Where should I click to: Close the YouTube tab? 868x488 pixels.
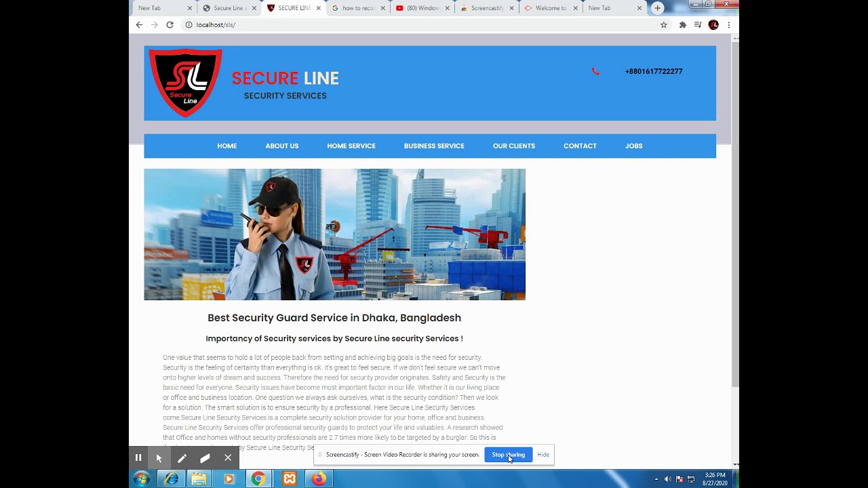pyautogui.click(x=447, y=8)
